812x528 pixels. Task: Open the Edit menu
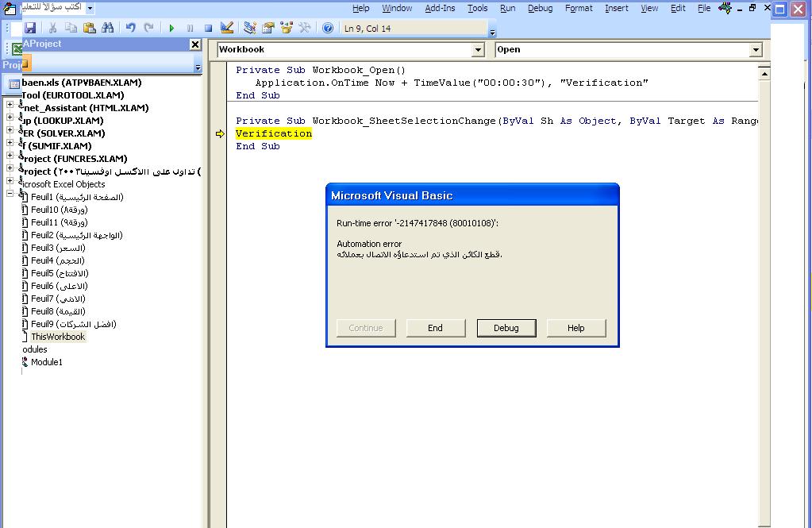tap(678, 8)
